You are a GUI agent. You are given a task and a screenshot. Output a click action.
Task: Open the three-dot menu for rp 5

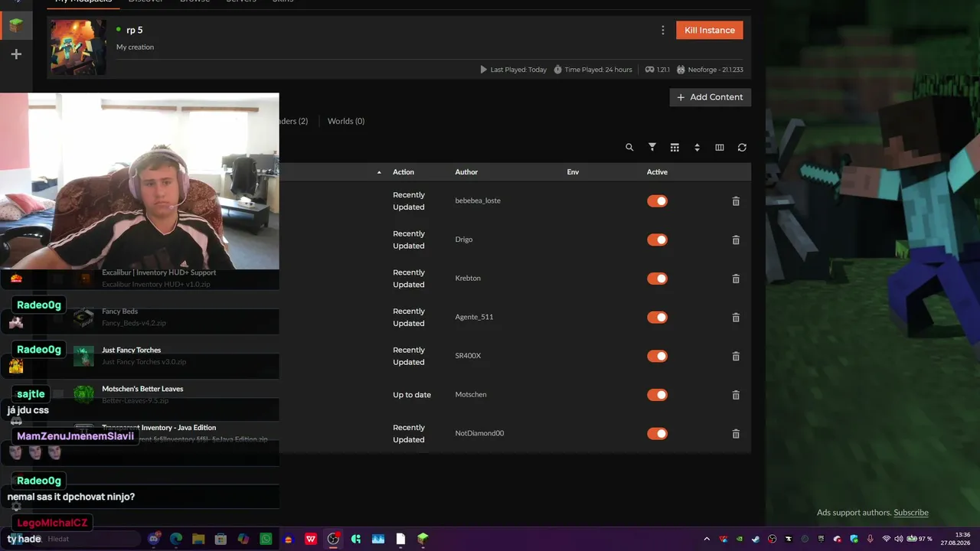(663, 30)
